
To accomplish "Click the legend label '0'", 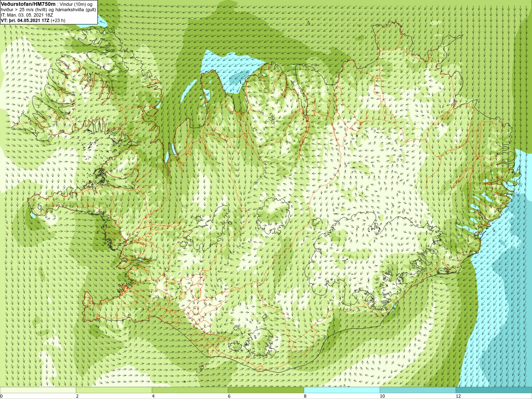I will [1, 397].
